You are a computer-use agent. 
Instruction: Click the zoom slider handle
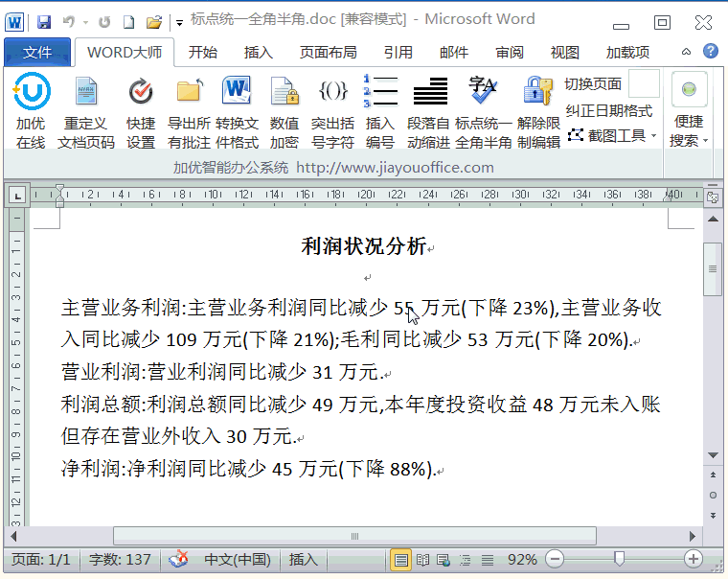click(619, 559)
